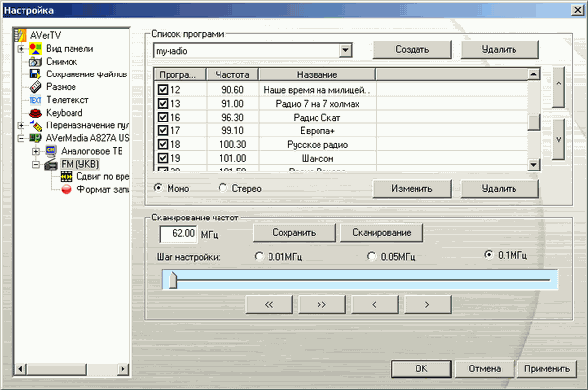Select FM (УКВ) tree item

pos(80,164)
